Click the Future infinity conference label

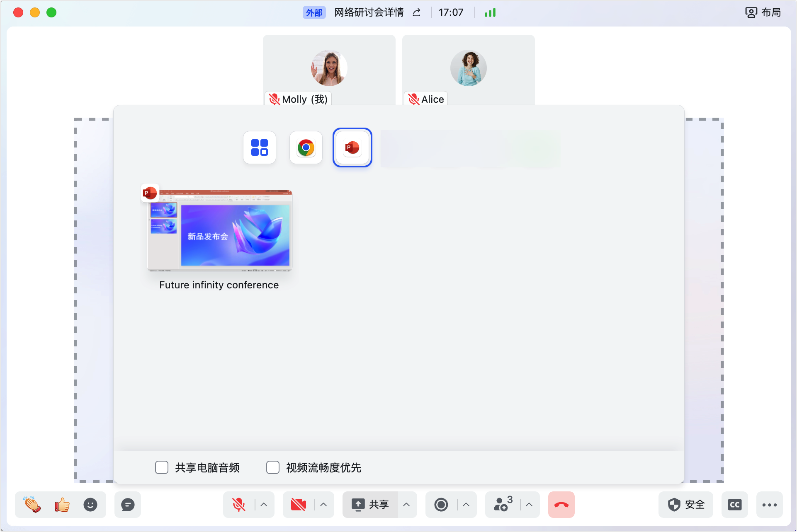point(219,285)
